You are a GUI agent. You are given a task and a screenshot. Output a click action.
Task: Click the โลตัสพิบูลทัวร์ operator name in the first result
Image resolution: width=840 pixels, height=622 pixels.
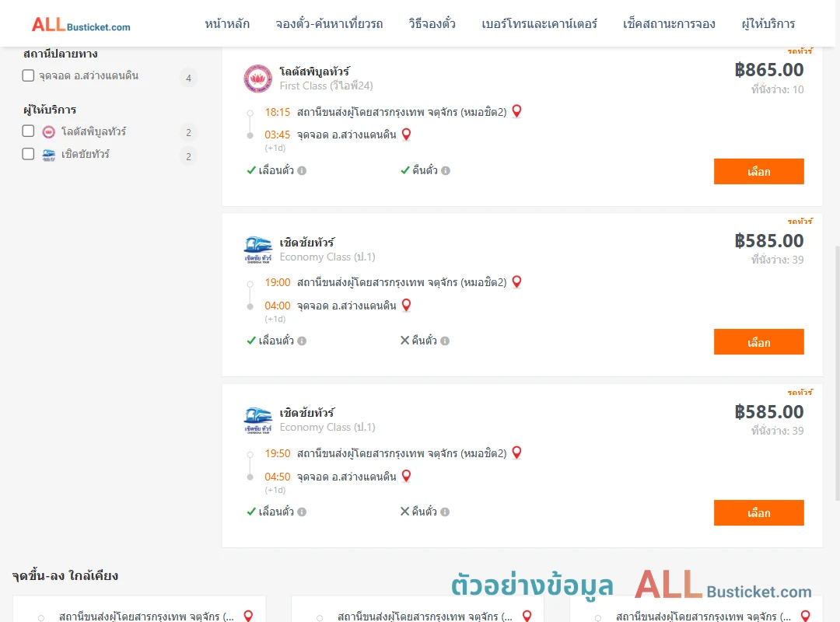(315, 72)
